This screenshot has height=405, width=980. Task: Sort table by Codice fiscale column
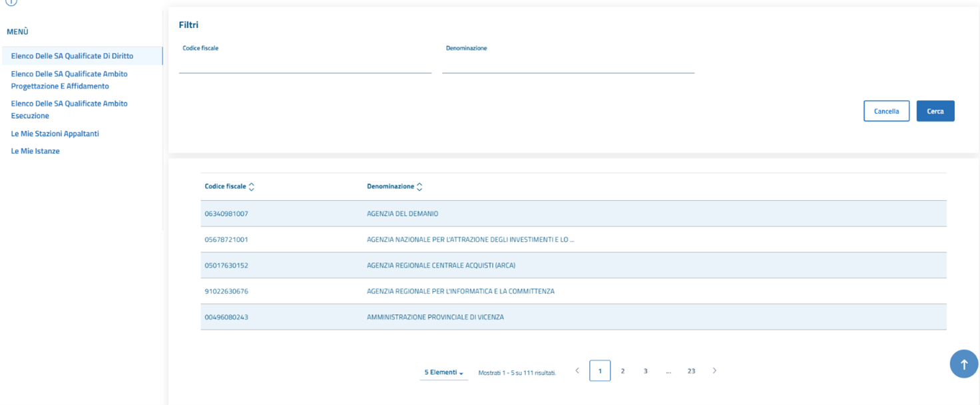point(251,187)
